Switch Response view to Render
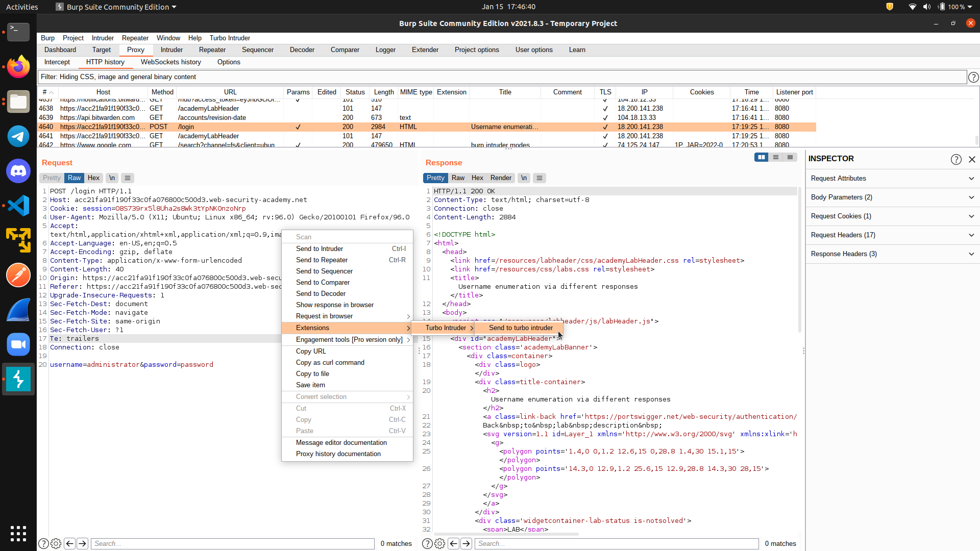 (x=501, y=178)
